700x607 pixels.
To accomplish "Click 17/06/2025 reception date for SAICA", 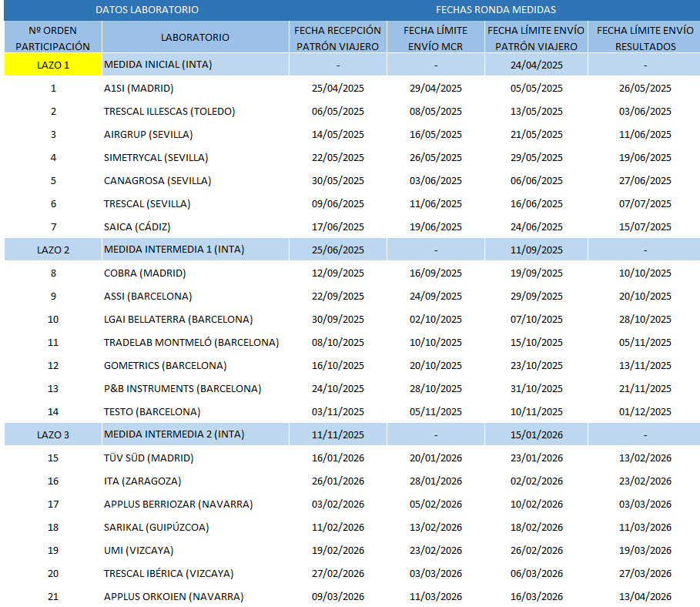I will 338,227.
